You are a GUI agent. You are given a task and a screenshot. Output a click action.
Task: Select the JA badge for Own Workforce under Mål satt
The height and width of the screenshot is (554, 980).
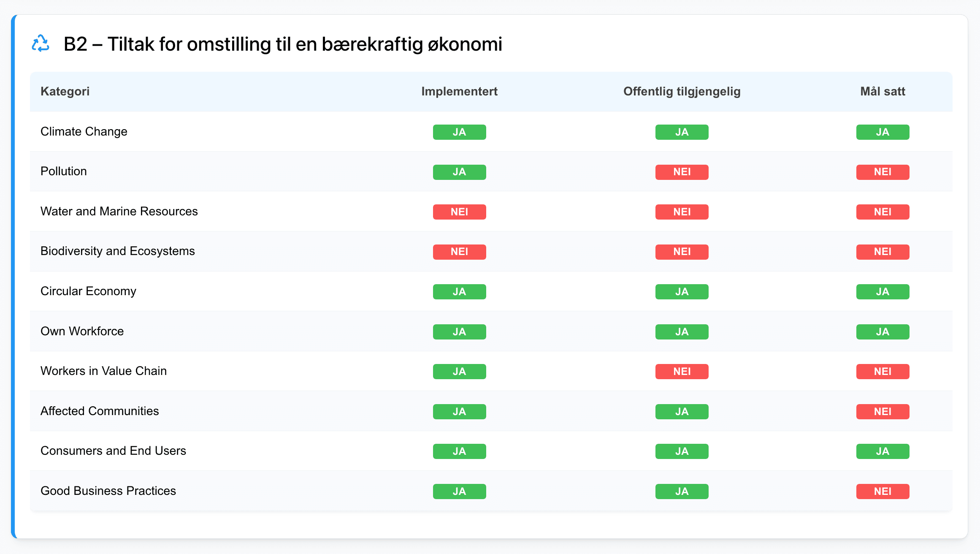[x=883, y=331]
